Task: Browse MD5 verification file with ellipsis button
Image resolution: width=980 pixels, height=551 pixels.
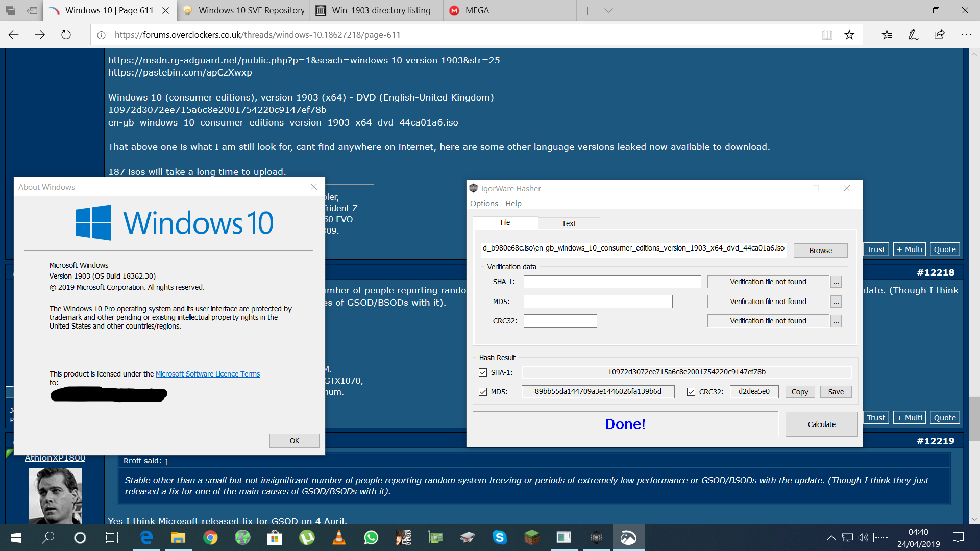Action: tap(836, 302)
